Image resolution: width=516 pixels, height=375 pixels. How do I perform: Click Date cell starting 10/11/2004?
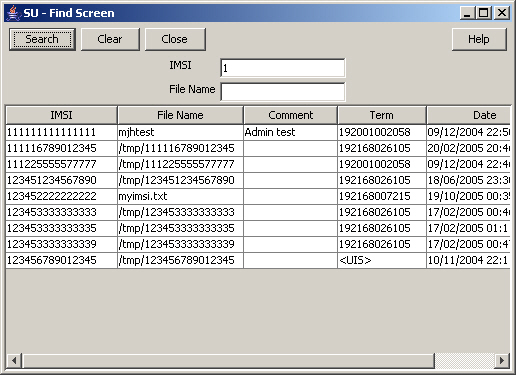pos(468,260)
